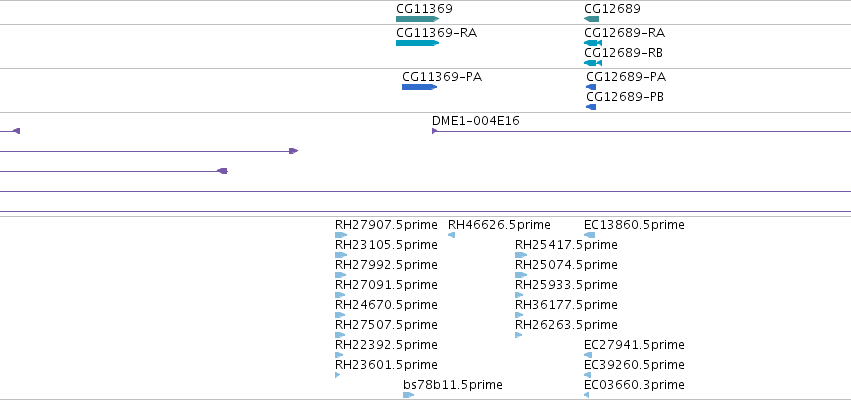This screenshot has width=851, height=400.
Task: Open the CG12689-RA transcript label
Action: click(x=625, y=33)
